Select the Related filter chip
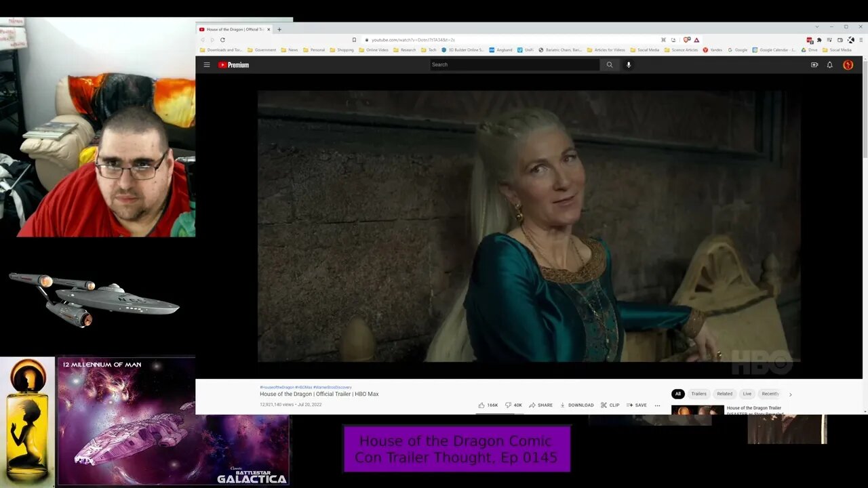Viewport: 868px width, 488px height. point(725,394)
